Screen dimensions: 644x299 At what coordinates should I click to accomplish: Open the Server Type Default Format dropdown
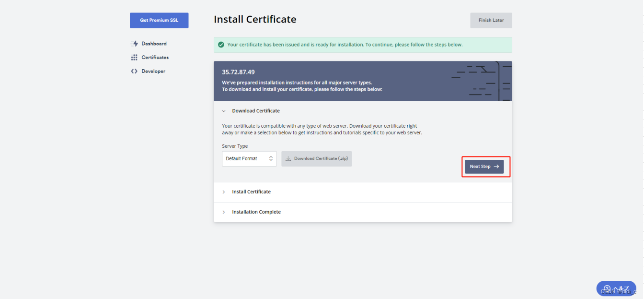(249, 158)
